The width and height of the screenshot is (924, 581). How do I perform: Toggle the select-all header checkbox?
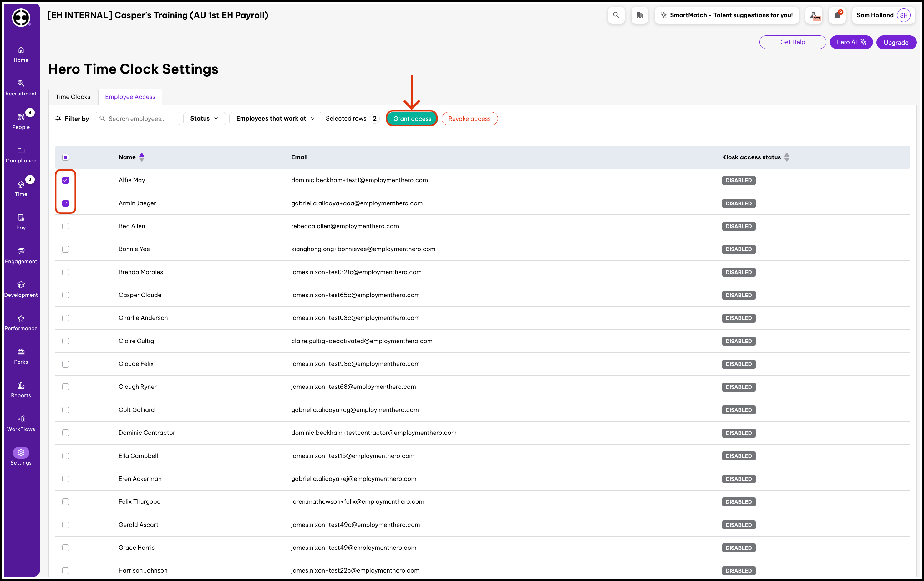pyautogui.click(x=66, y=157)
